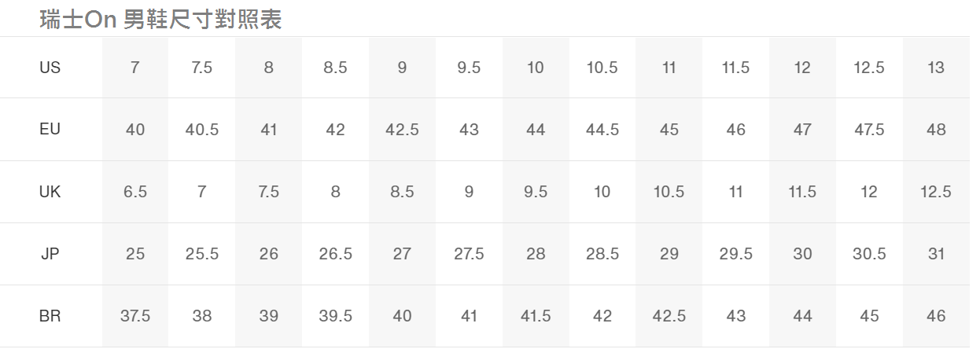Click UK size 10.5 cell
The image size is (980, 349).
[x=669, y=192]
